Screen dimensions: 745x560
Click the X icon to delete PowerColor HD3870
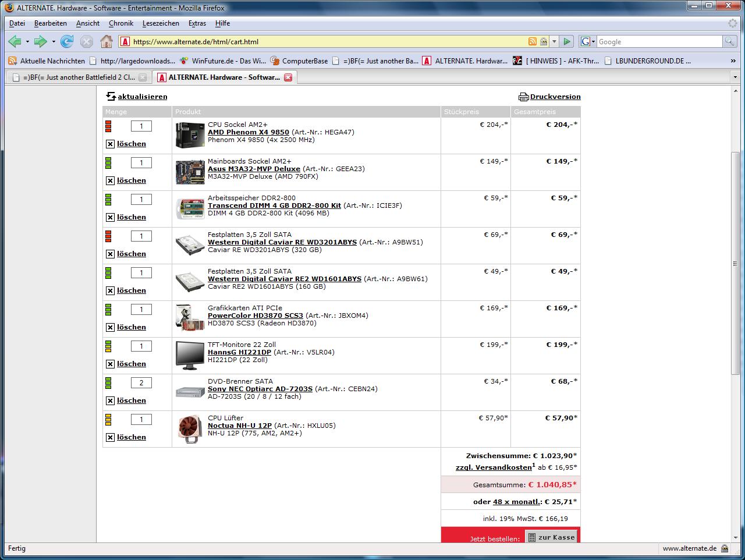(x=110, y=327)
